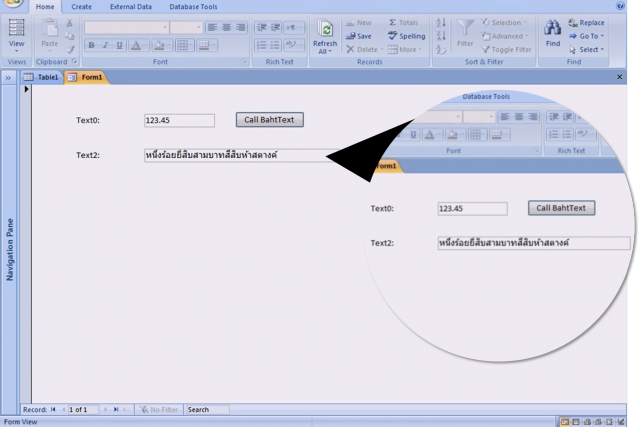The height and width of the screenshot is (427, 640).
Task: Click the Toggle Filter button
Action: click(x=507, y=49)
